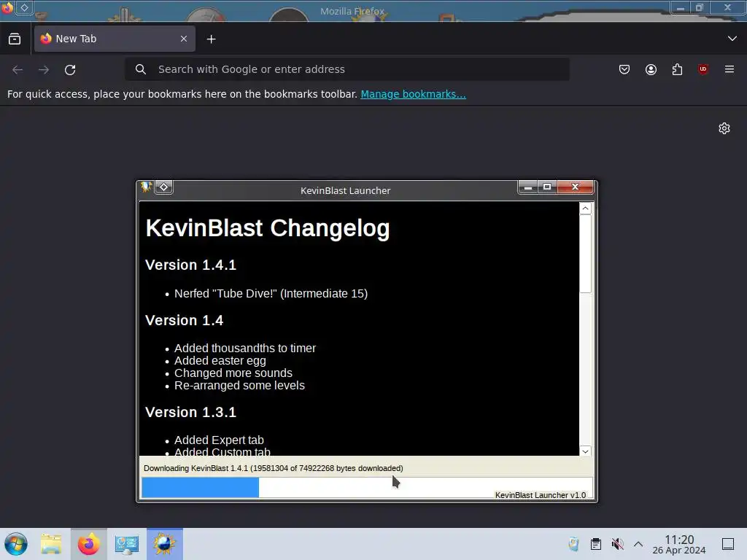Switch to KevinBlast Launcher taskbar icon

[x=164, y=544]
